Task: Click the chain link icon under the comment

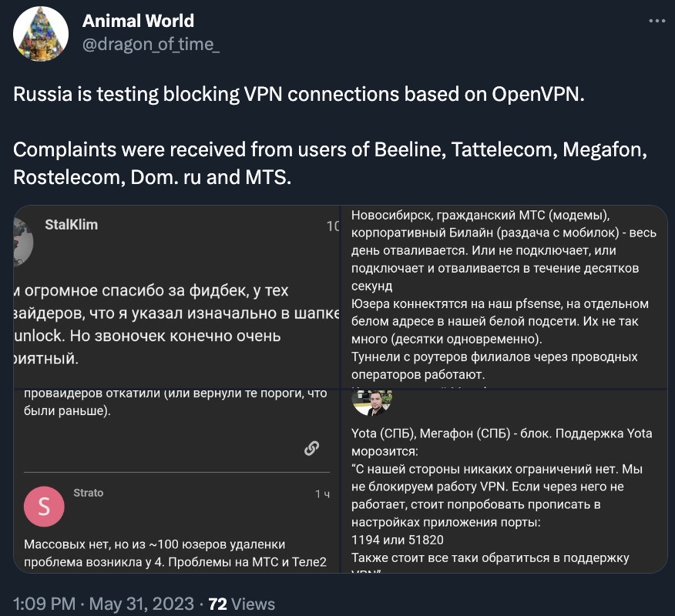Action: point(311,448)
